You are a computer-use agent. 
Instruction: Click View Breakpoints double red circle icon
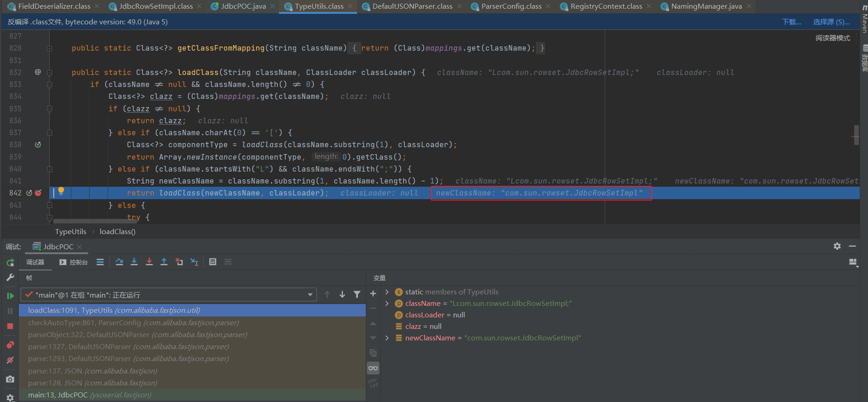coord(10,345)
